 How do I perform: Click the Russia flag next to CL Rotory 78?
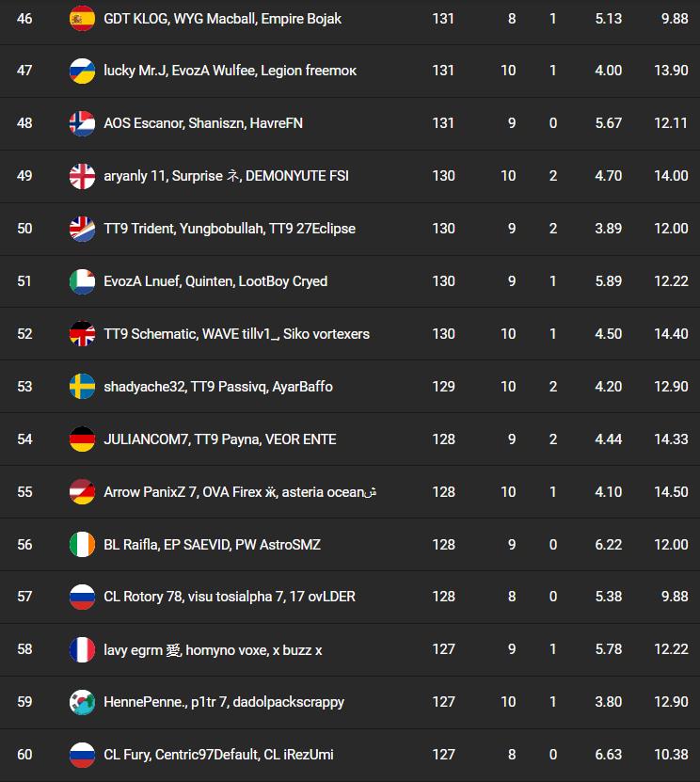83,597
